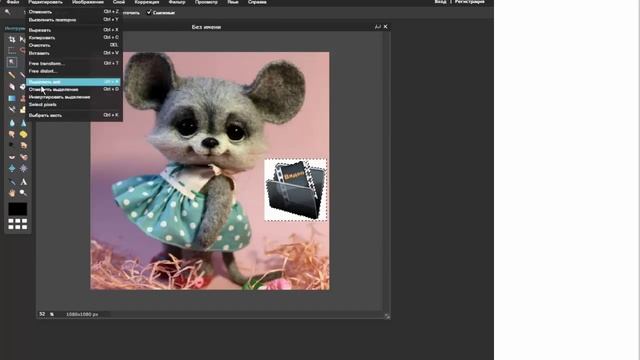Select the Crop tool in toolbox
640x360 pixels.
(x=12, y=39)
